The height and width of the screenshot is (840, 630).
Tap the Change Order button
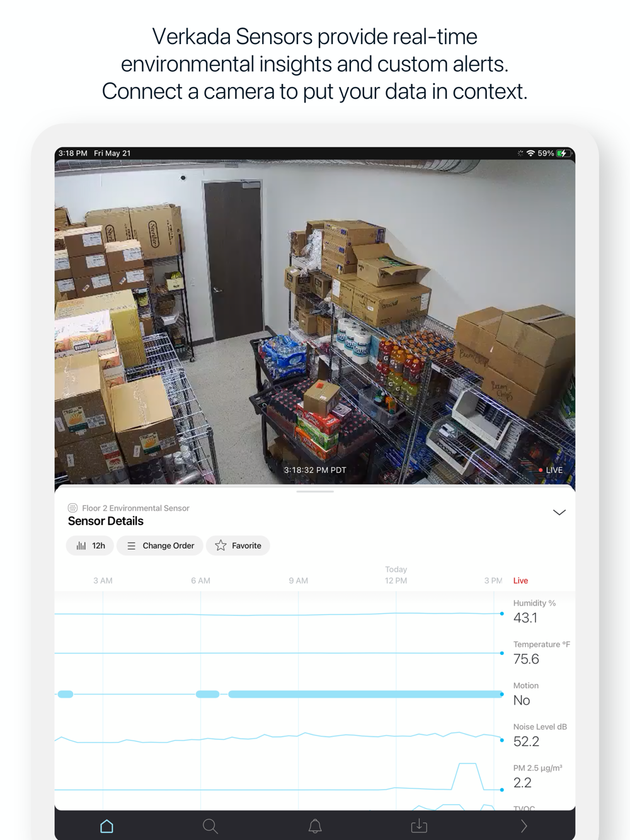coord(160,546)
